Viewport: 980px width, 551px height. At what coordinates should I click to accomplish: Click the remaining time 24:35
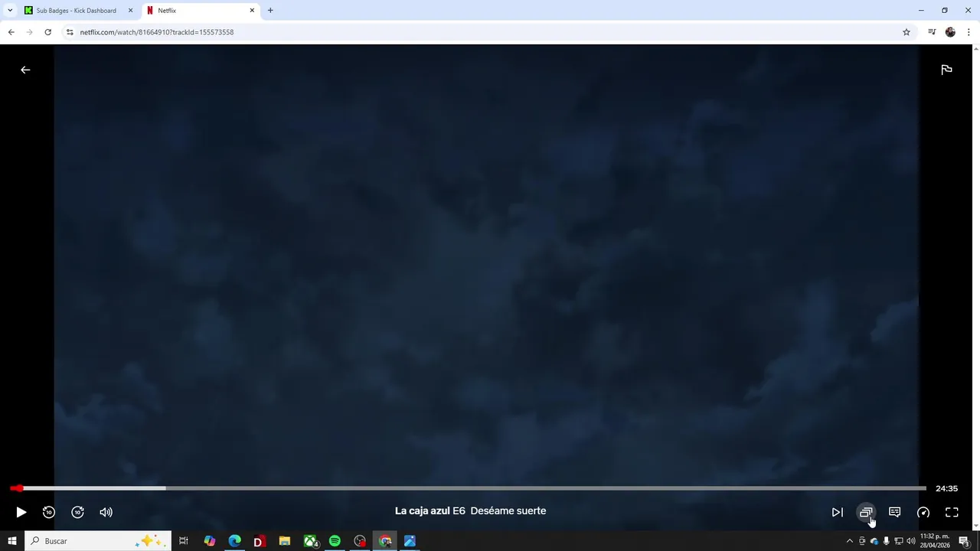(x=946, y=488)
